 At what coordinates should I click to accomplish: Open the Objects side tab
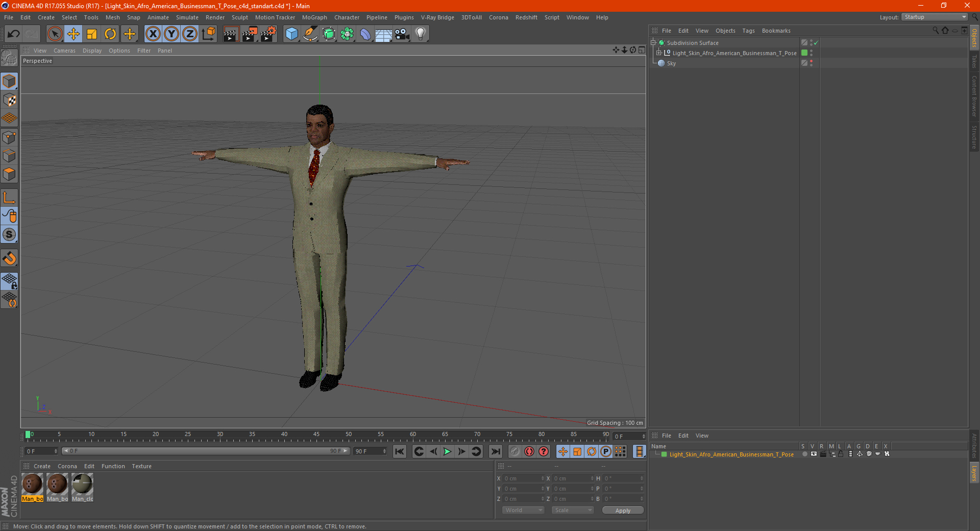point(974,37)
